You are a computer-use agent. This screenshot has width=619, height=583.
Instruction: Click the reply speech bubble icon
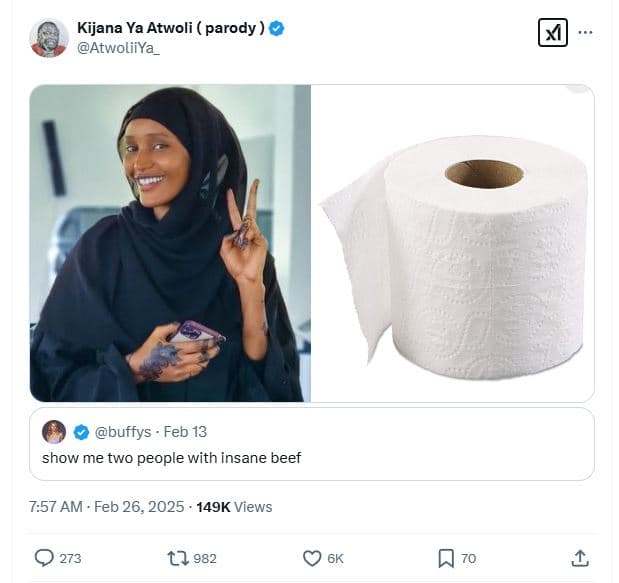tap(44, 558)
